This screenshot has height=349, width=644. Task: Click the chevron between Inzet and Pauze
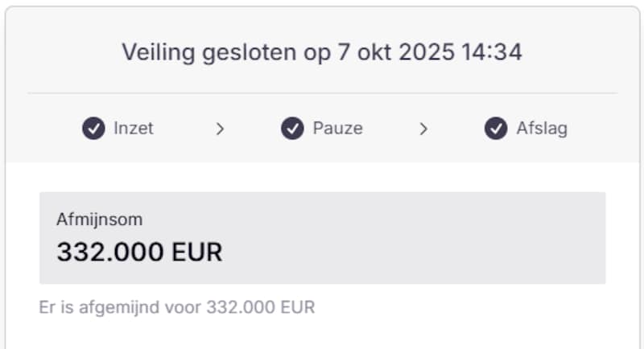[220, 129]
